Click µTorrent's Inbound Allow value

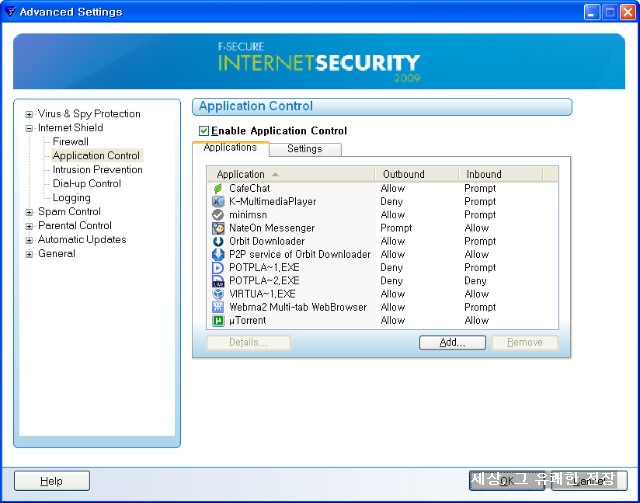(x=476, y=320)
